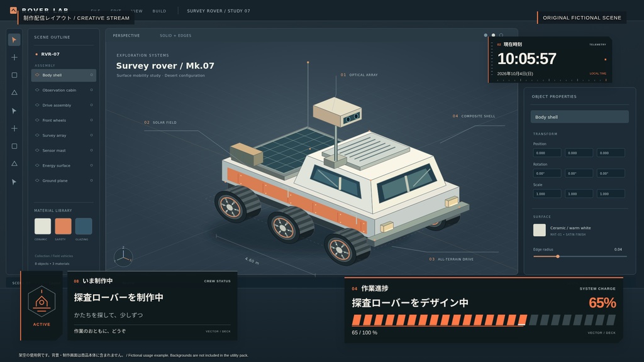
Task: Select the SURVEY ROVER / STUDY 07 title
Action: click(218, 11)
